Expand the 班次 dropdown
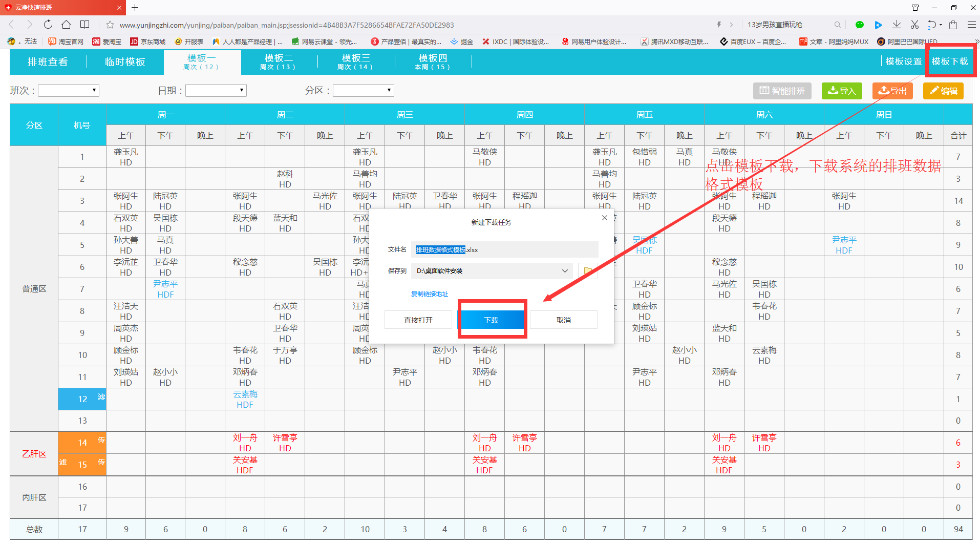 69,91
